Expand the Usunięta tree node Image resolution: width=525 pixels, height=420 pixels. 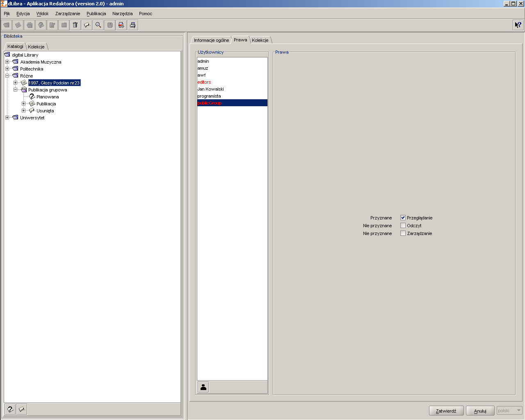coord(23,111)
